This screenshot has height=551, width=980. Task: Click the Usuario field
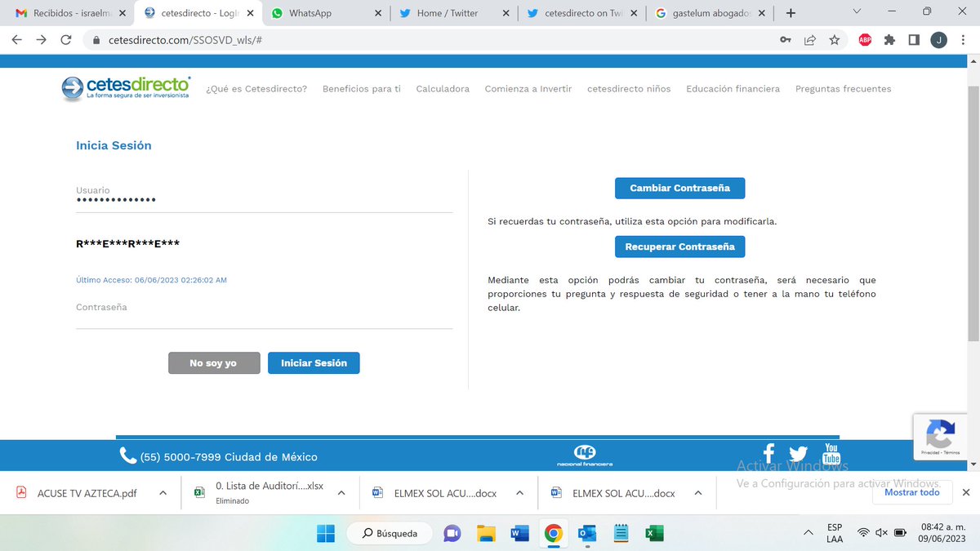pyautogui.click(x=264, y=198)
